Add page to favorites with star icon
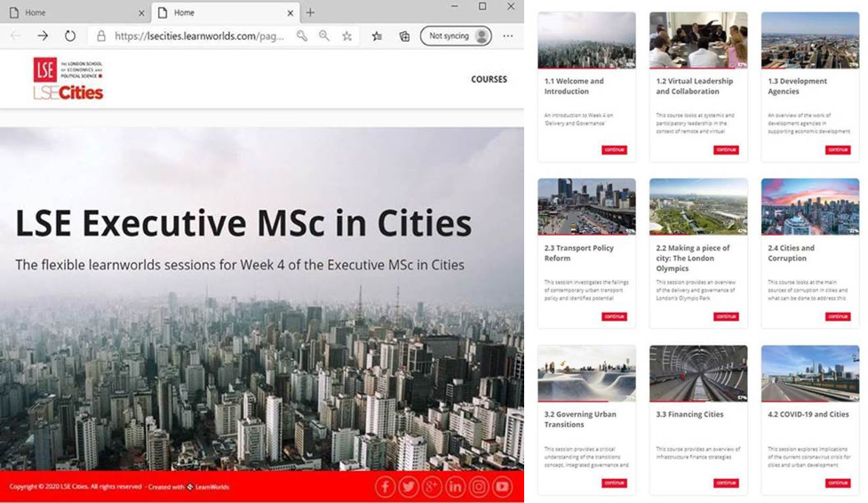This screenshot has width=868, height=503. point(347,36)
